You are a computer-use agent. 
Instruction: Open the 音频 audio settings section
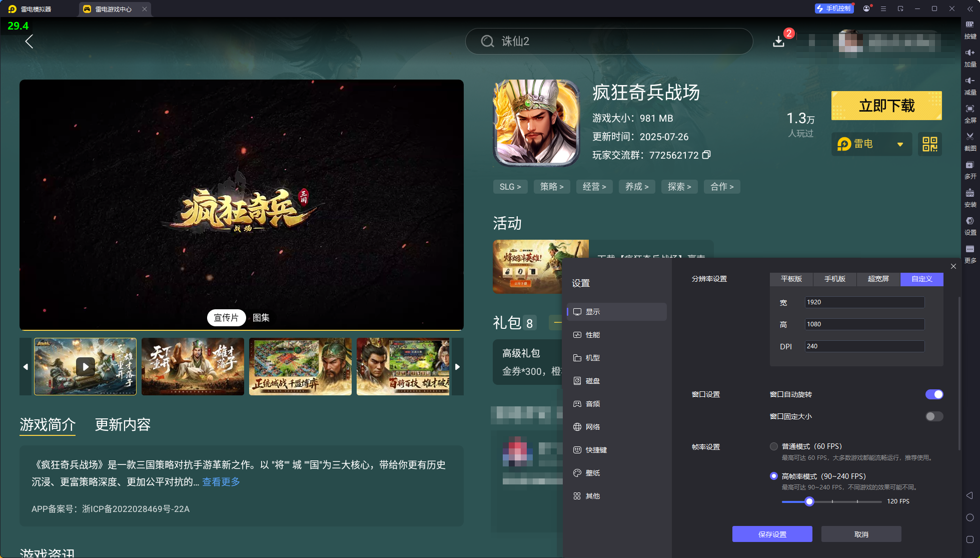click(x=617, y=404)
